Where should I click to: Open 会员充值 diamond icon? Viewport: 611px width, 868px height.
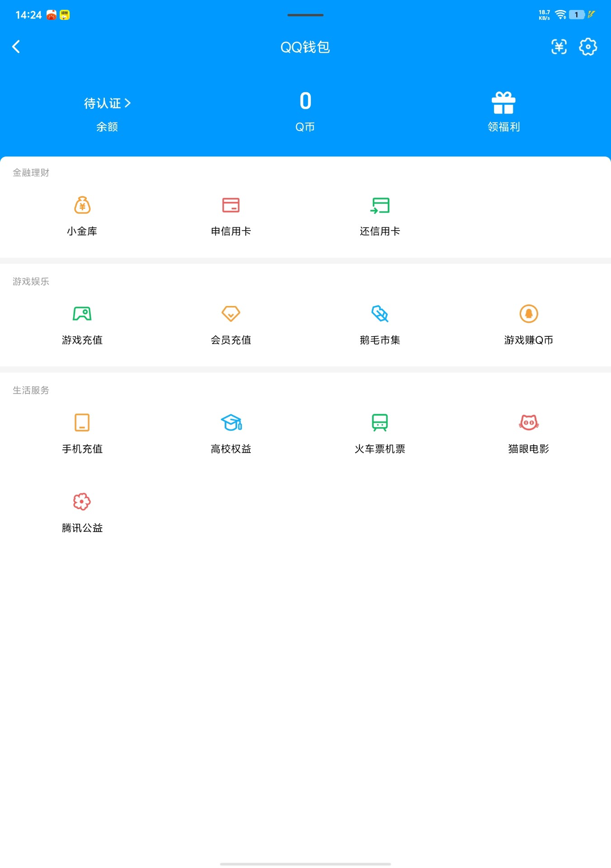(x=231, y=314)
